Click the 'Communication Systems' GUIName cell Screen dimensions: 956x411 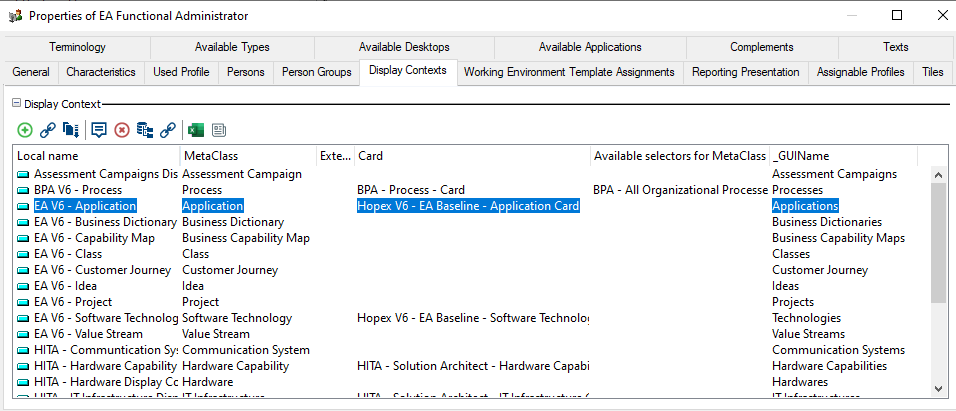[x=838, y=350]
